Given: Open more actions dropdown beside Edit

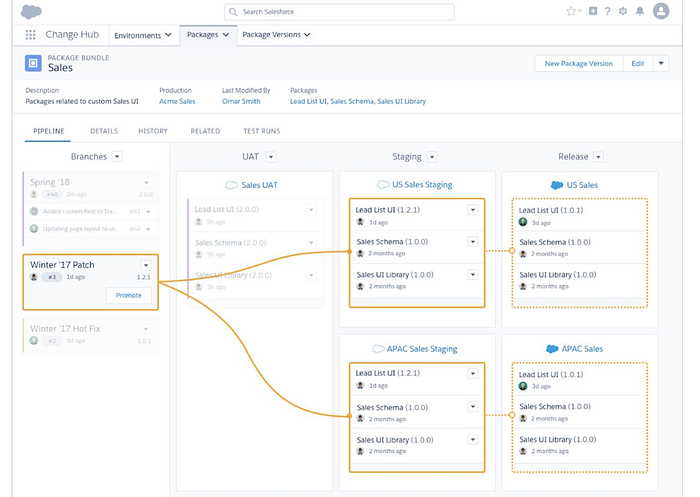Looking at the screenshot, I should (661, 63).
